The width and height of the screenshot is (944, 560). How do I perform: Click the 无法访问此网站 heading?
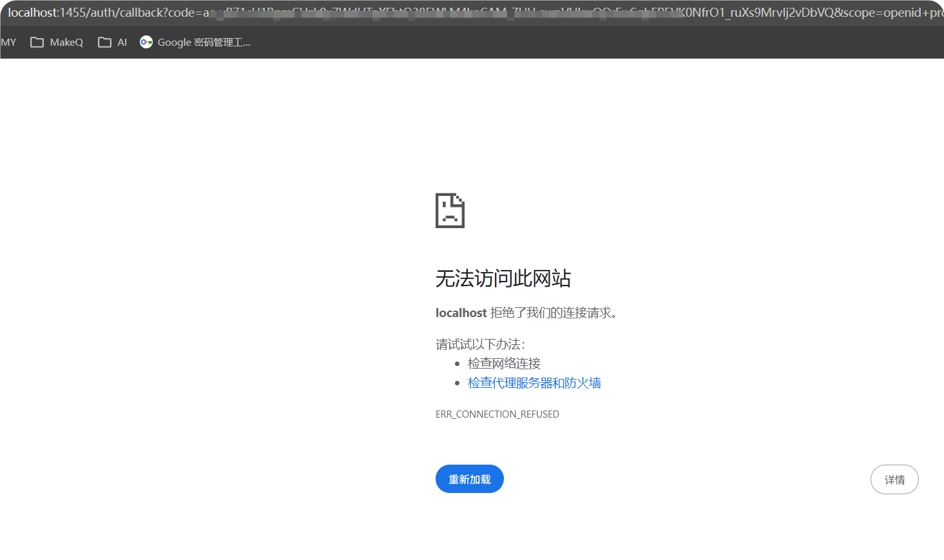[x=503, y=278]
